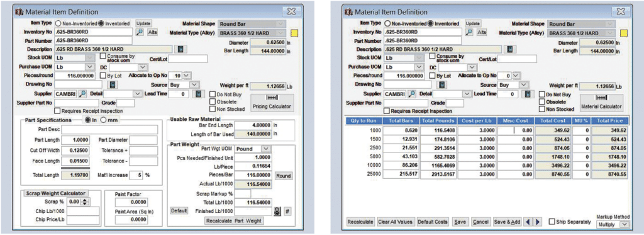Tick Requires Receipt Inspection in left window
644x235 pixels.
(x=57, y=111)
